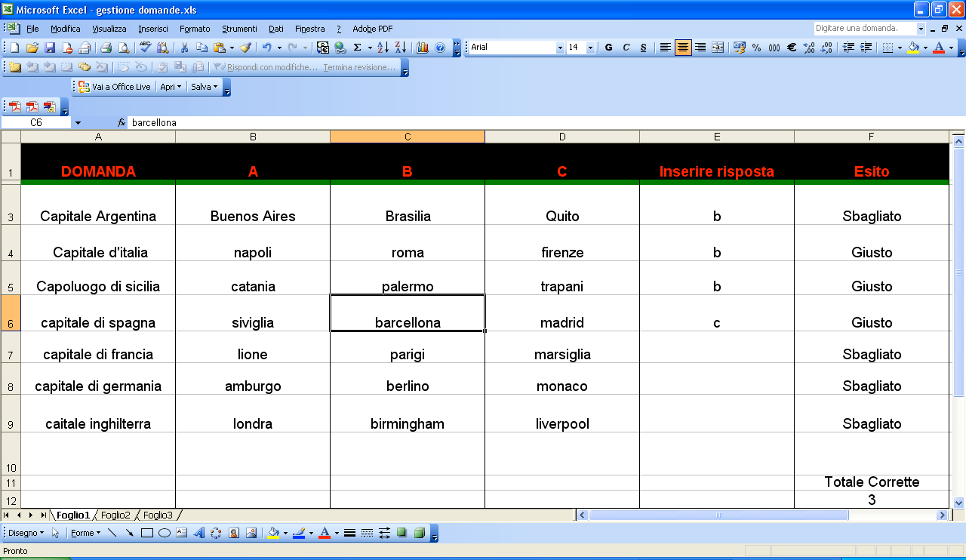Click the 'Digitare una domanda' help field
The width and height of the screenshot is (966, 560).
[x=865, y=29]
